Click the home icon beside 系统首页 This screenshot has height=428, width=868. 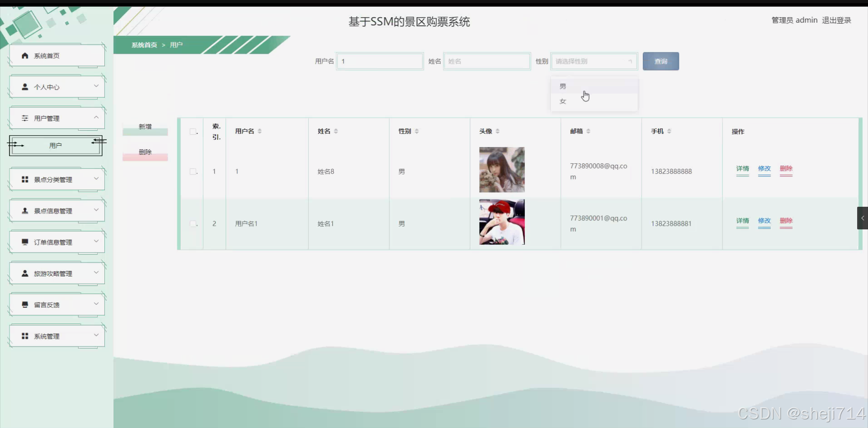[x=25, y=55]
